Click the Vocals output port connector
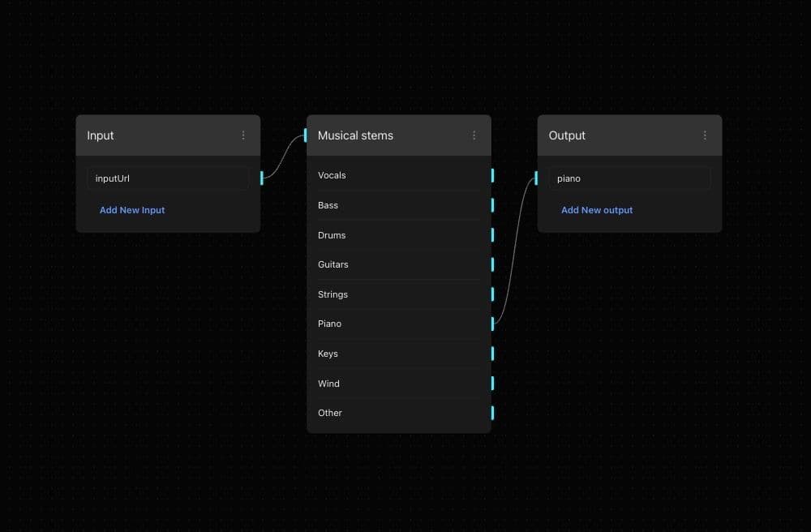Screen dimensions: 811x532 point(492,175)
